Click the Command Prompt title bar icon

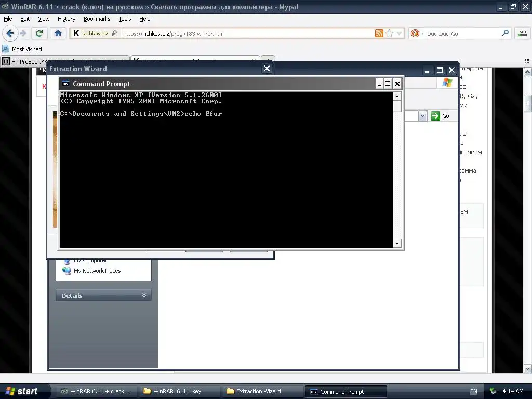(x=65, y=84)
